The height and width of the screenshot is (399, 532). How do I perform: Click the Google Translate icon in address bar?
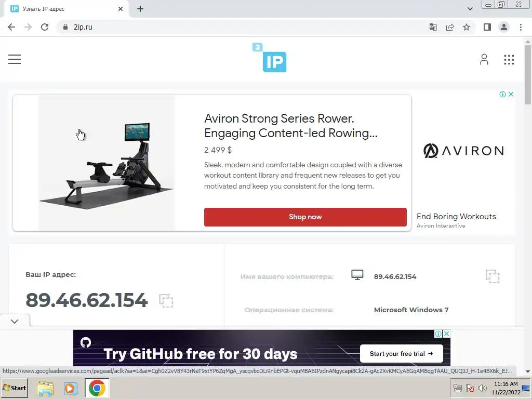point(433,27)
